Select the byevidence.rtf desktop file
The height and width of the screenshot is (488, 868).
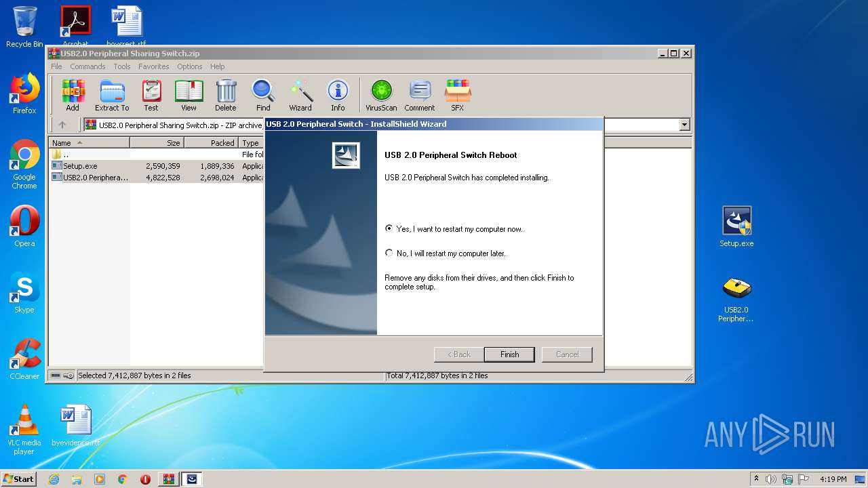75,426
